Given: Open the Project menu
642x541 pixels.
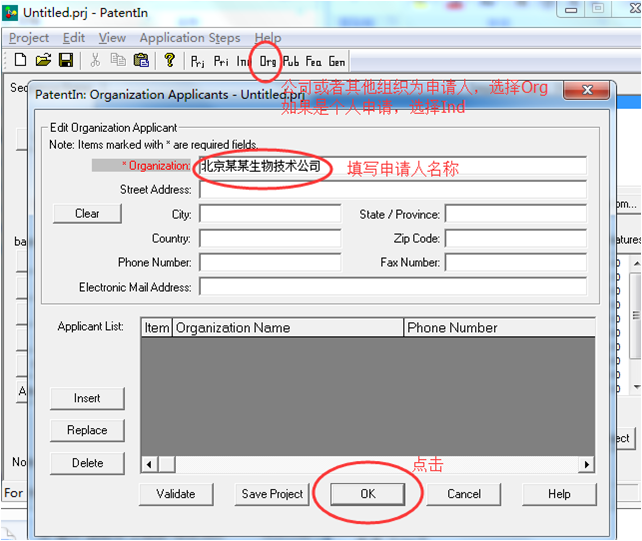Looking at the screenshot, I should (x=29, y=38).
